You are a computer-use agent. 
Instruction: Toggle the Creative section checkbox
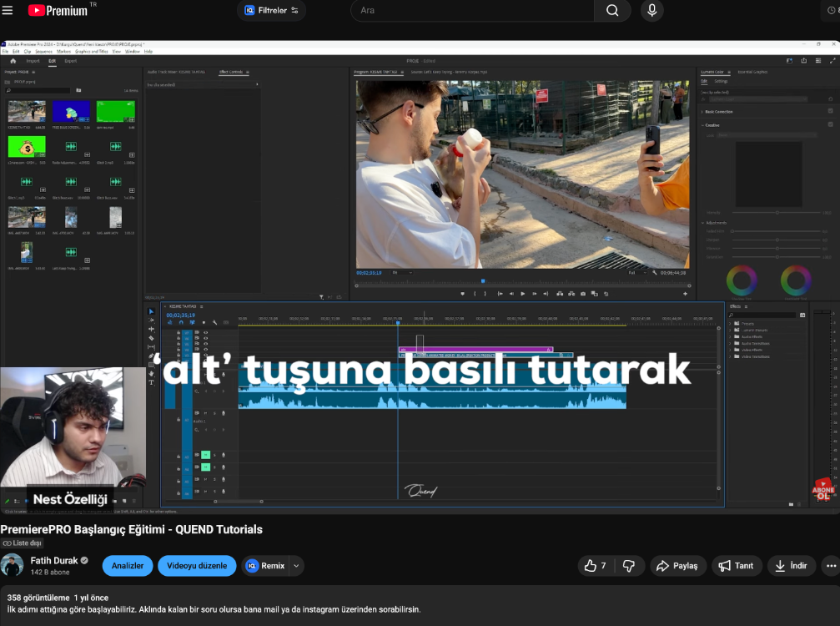(x=830, y=125)
